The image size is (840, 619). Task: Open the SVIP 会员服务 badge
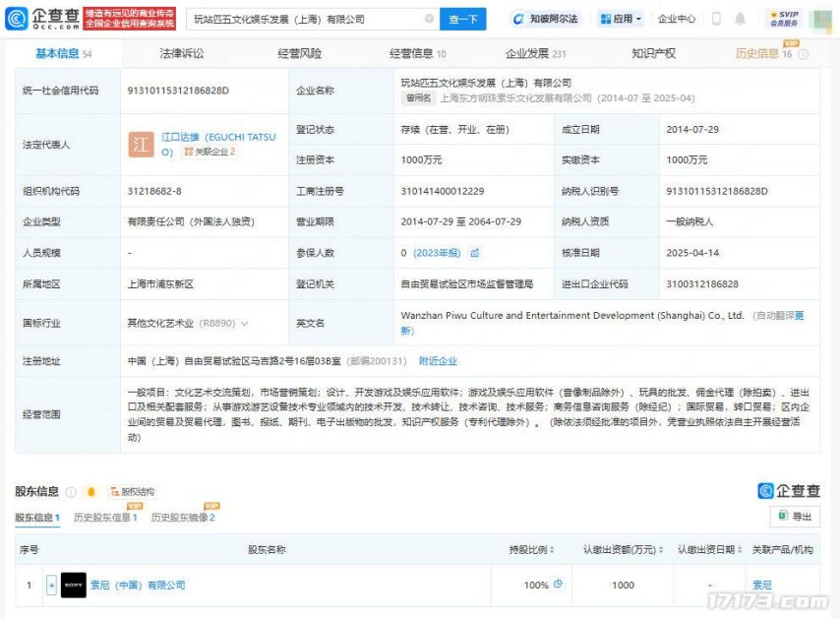pyautogui.click(x=784, y=19)
